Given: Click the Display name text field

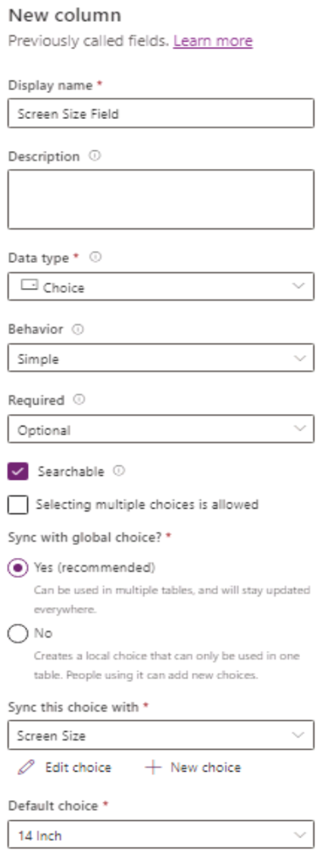Looking at the screenshot, I should point(161,114).
